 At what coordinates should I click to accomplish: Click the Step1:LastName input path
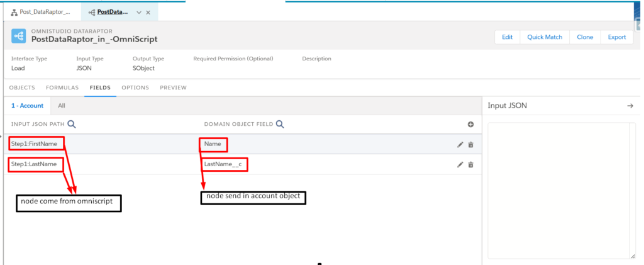(34, 164)
